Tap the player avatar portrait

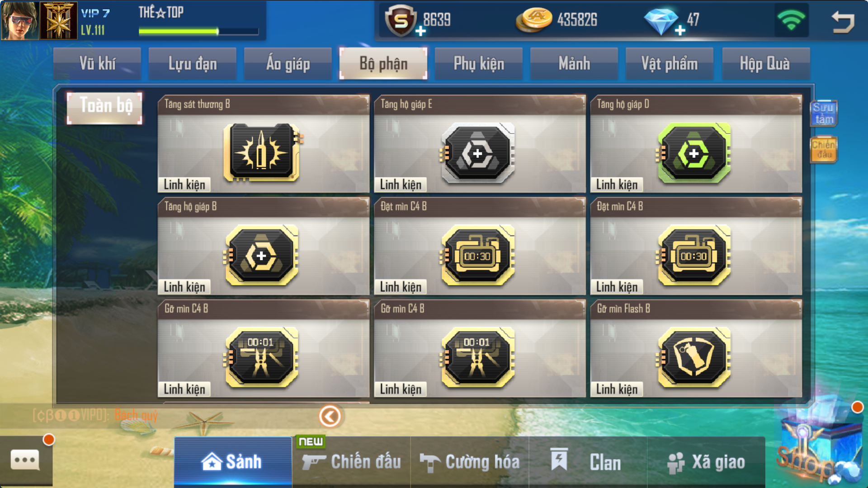[x=19, y=20]
